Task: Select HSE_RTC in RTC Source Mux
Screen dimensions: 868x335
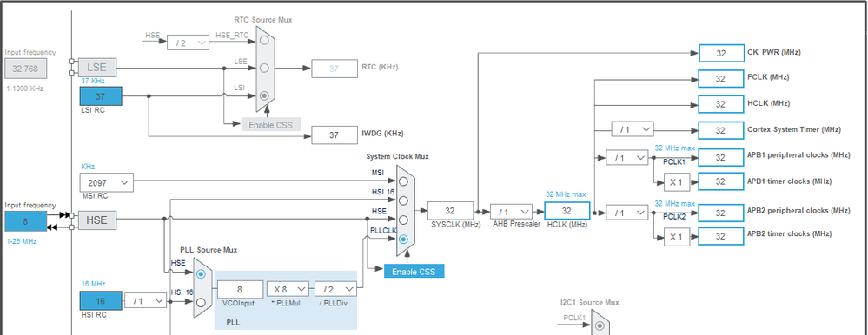Action: tap(265, 40)
